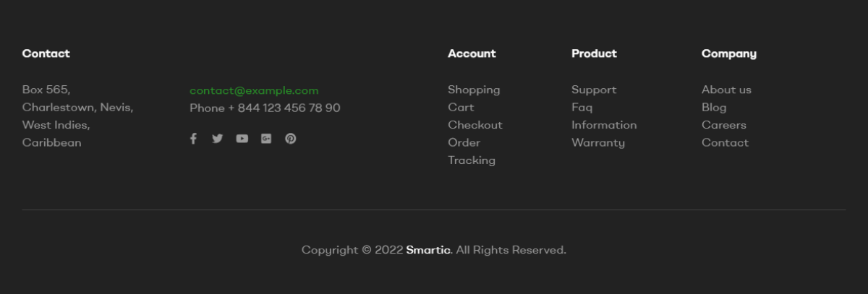
Task: Open the Google Plus social icon
Action: (x=266, y=139)
